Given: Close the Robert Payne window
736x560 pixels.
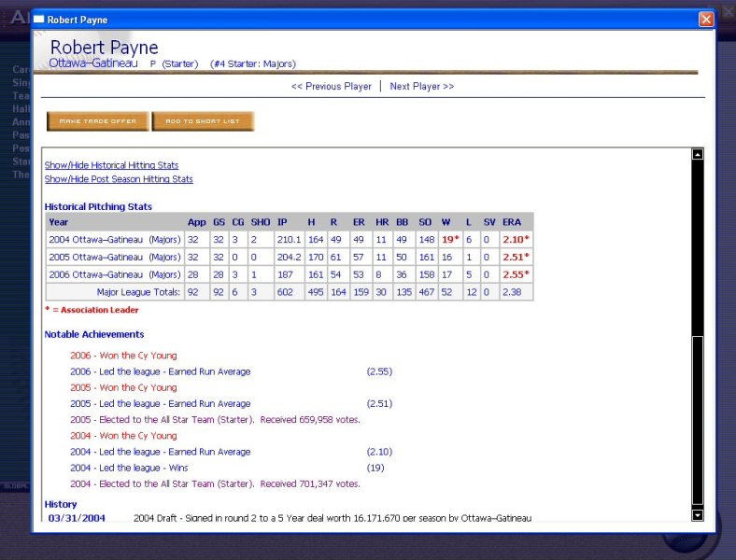Looking at the screenshot, I should (705, 20).
